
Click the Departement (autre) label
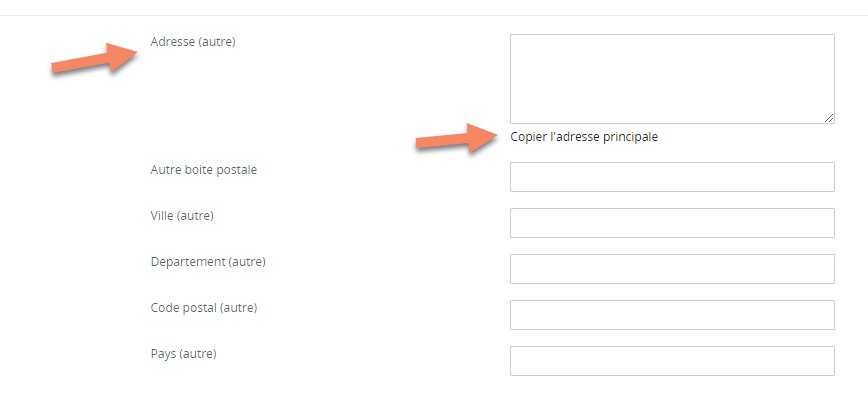208,262
